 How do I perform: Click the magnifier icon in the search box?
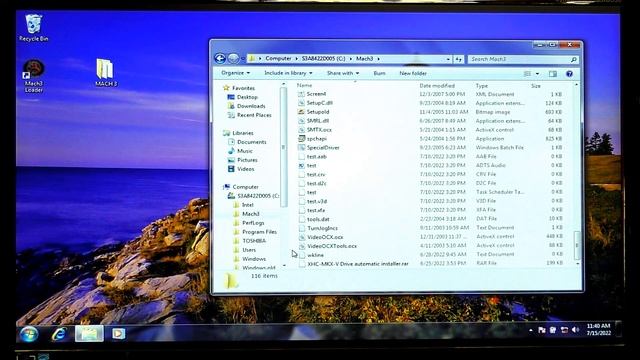[x=573, y=60]
